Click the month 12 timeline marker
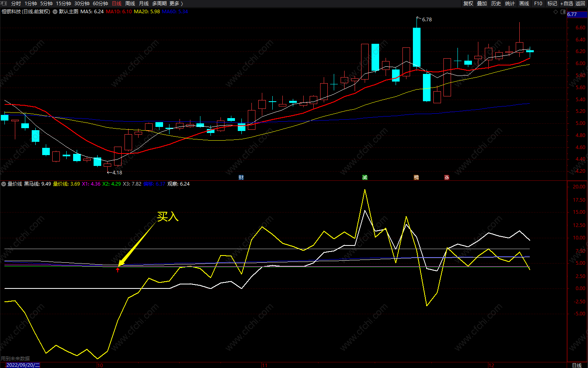 (491, 365)
